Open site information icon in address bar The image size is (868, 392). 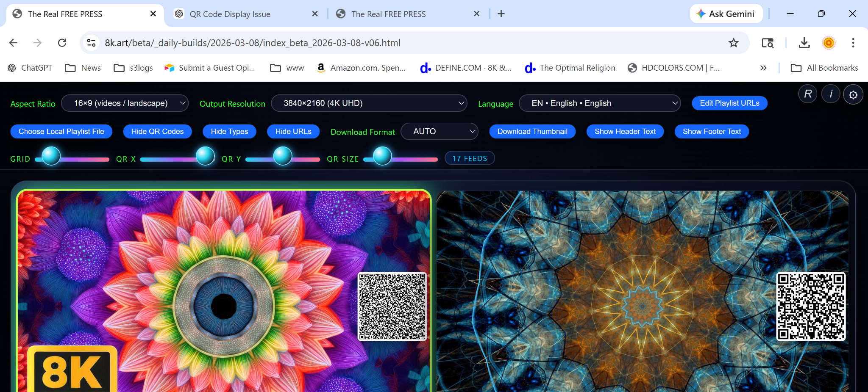(91, 43)
